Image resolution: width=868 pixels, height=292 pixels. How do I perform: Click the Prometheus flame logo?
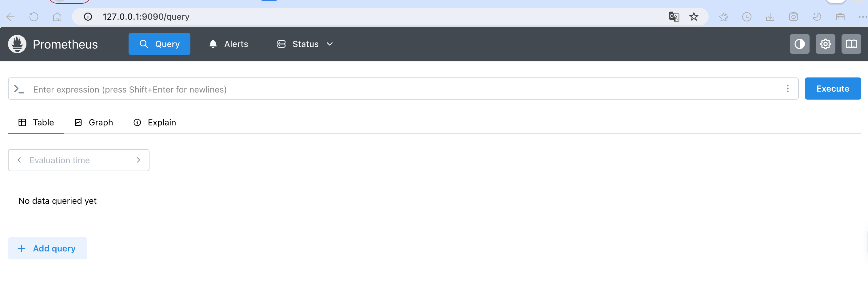click(x=17, y=44)
